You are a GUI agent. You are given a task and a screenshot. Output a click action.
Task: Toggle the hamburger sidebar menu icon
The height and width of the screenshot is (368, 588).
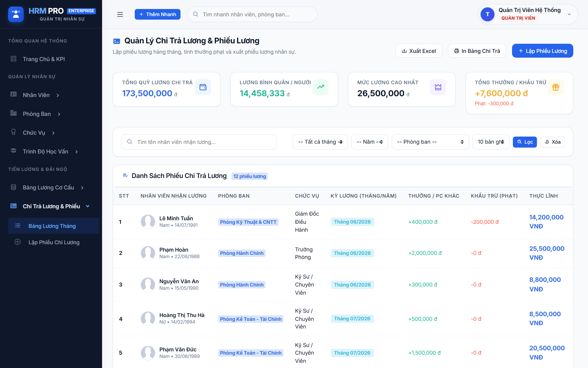[120, 14]
